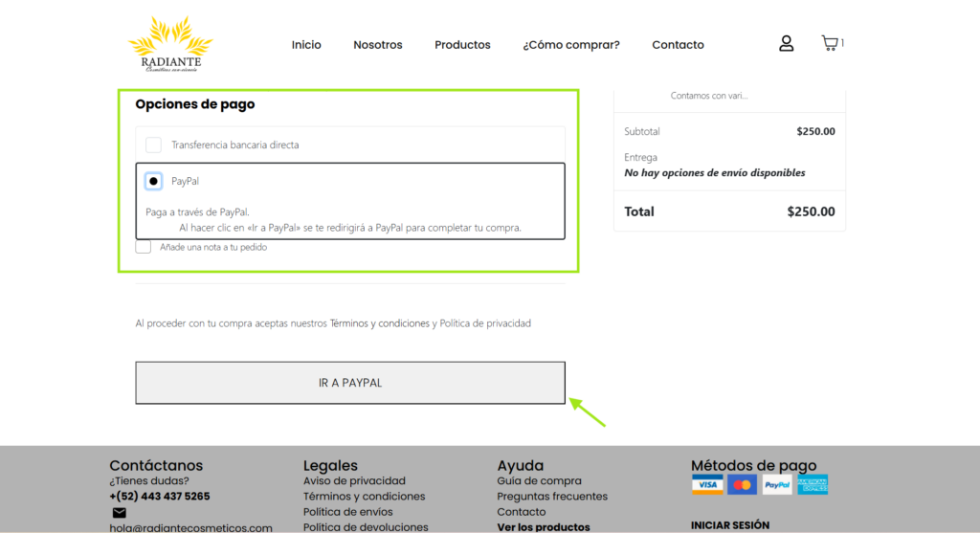Open the user account icon
The height and width of the screenshot is (533, 980).
[787, 43]
